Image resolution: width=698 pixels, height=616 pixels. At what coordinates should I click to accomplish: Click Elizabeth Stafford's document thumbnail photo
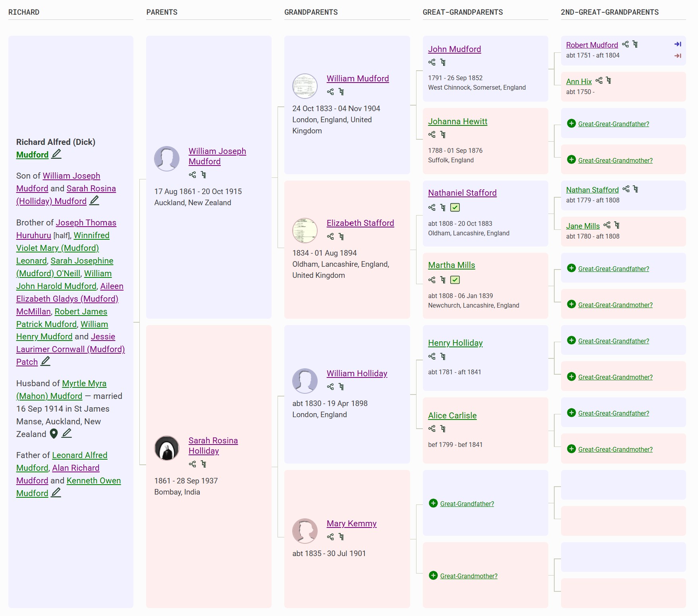tap(305, 230)
